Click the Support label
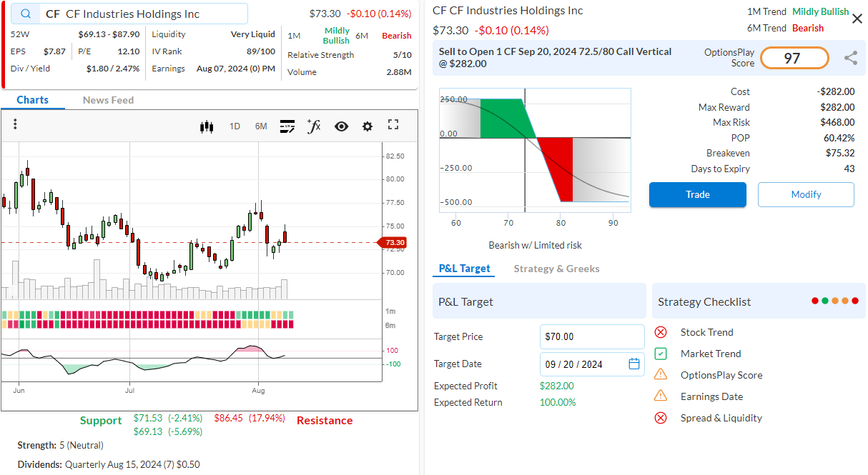The image size is (868, 475). point(101,421)
